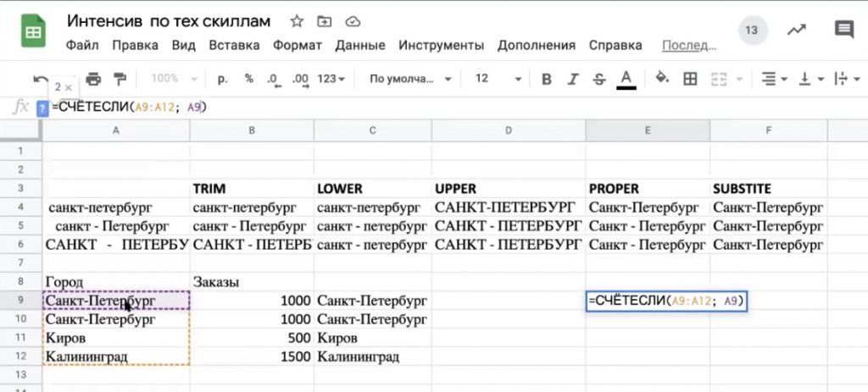Select row 9 header
This screenshot has height=392, width=868.
tap(21, 301)
